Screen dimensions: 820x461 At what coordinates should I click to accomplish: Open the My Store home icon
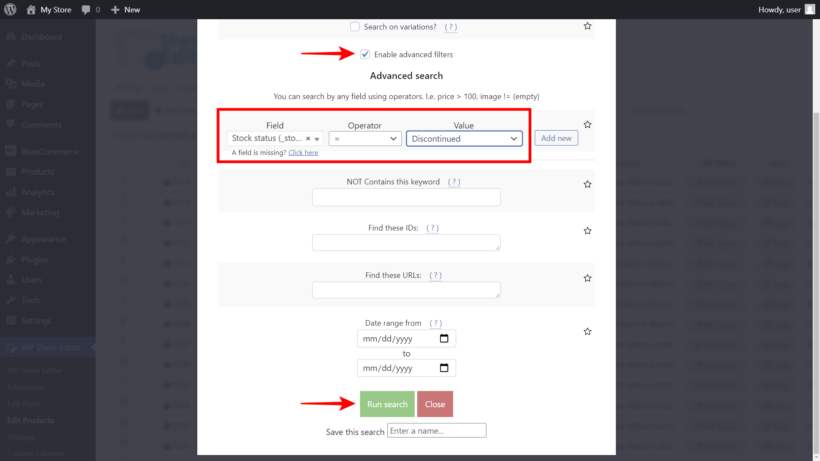[31, 9]
